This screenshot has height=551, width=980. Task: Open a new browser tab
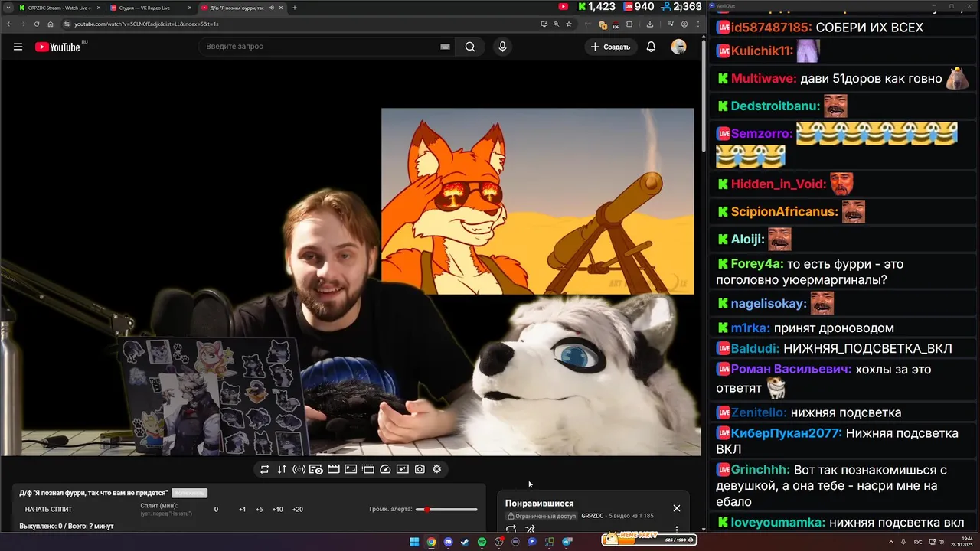tap(295, 8)
